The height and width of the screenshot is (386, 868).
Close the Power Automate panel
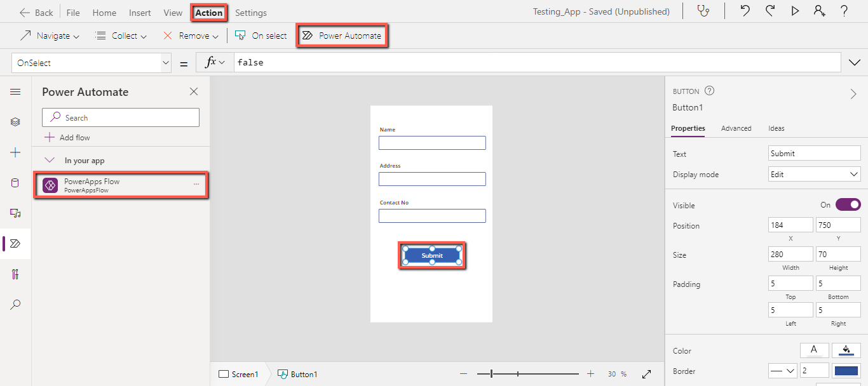(194, 92)
